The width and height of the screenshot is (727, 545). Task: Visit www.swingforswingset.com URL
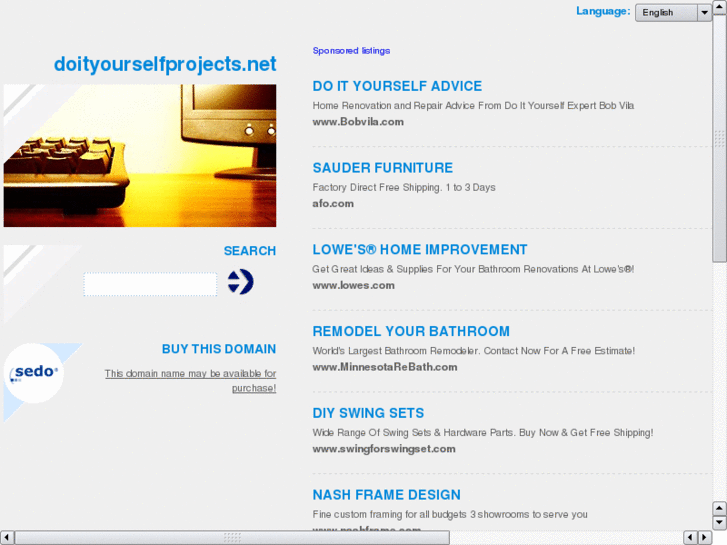pos(384,449)
